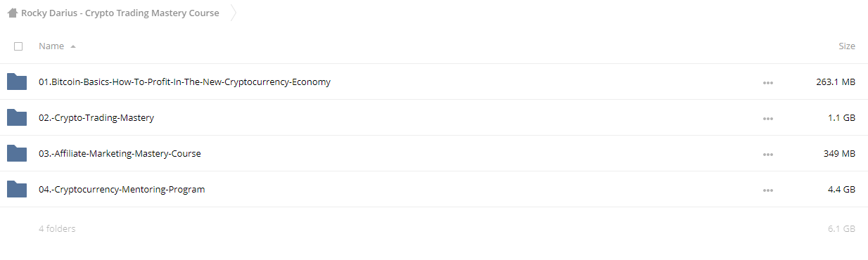Click the breadcrumb chevron separator

234,13
